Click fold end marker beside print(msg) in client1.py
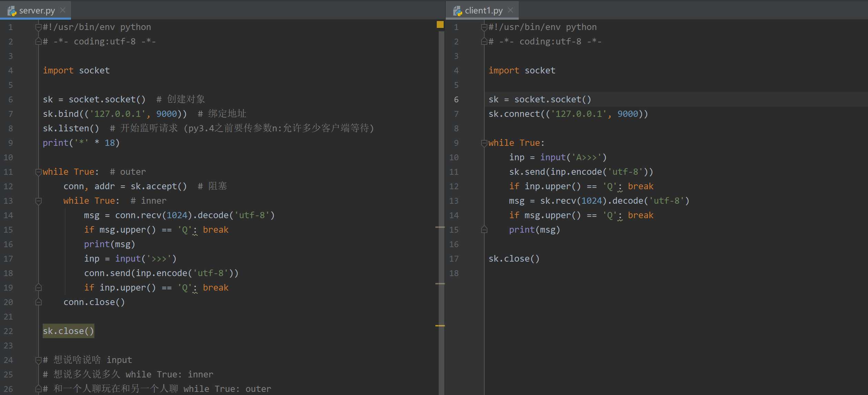This screenshot has height=395, width=868. 484,230
